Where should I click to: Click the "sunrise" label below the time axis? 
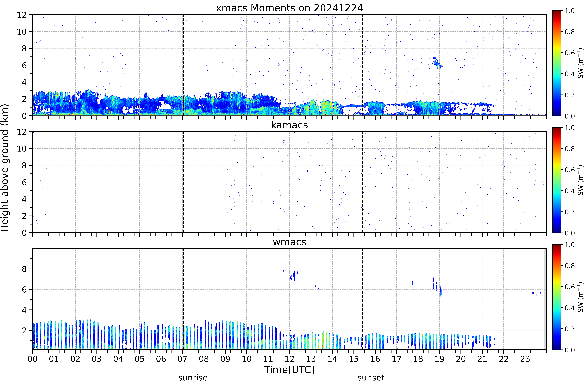(x=193, y=378)
